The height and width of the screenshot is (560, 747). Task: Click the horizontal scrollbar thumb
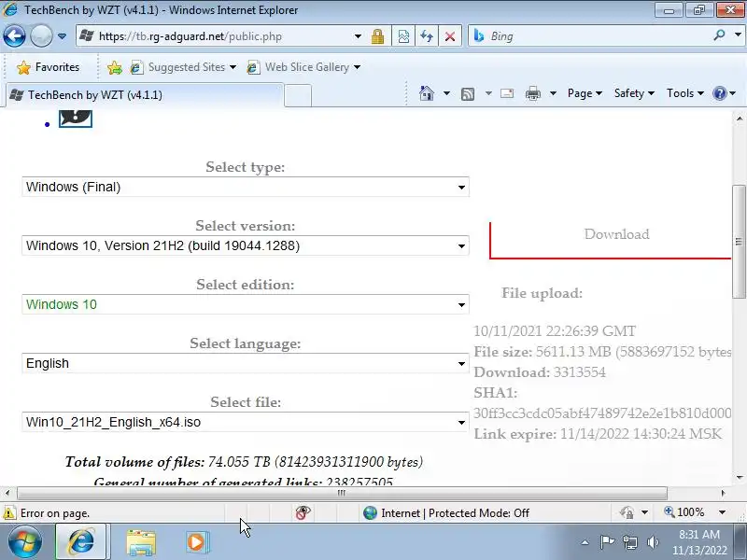342,493
